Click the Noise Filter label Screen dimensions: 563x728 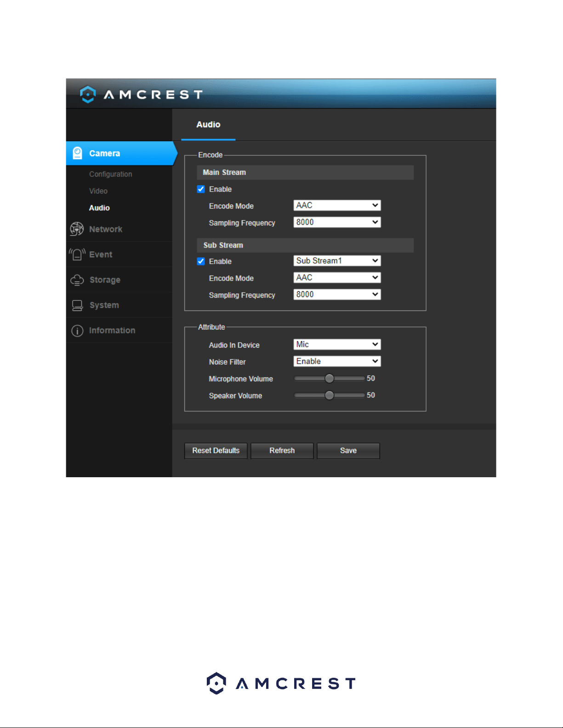click(x=227, y=362)
